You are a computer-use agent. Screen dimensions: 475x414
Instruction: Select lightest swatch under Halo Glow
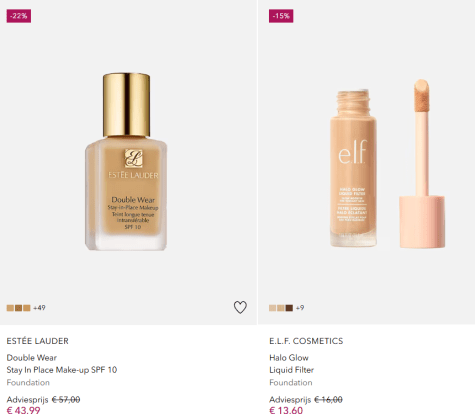[x=273, y=308]
